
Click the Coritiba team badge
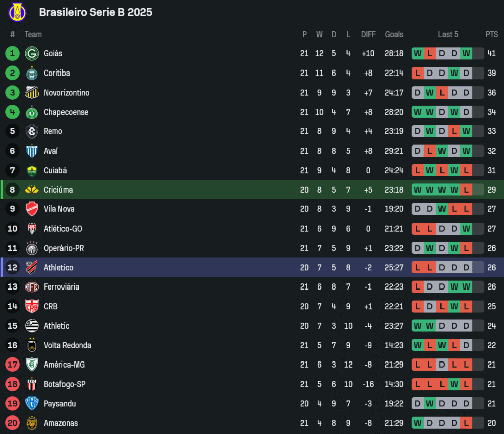click(32, 73)
